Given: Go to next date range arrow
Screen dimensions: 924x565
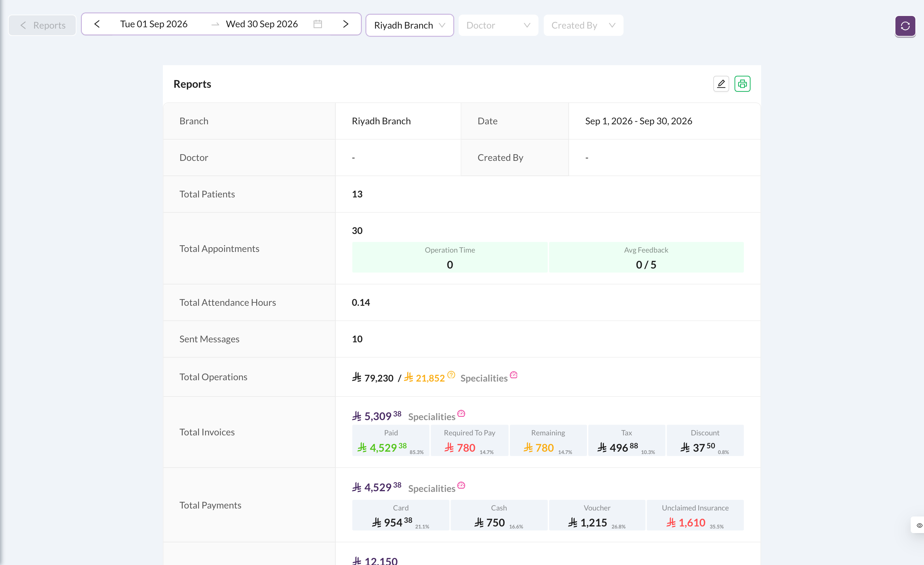Looking at the screenshot, I should coord(346,24).
